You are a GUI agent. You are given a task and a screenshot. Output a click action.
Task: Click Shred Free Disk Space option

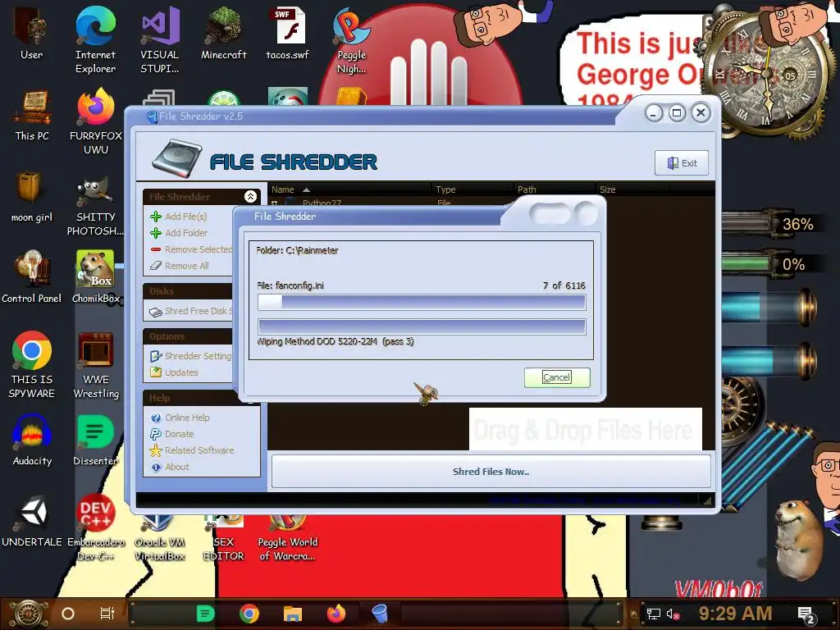click(x=190, y=311)
